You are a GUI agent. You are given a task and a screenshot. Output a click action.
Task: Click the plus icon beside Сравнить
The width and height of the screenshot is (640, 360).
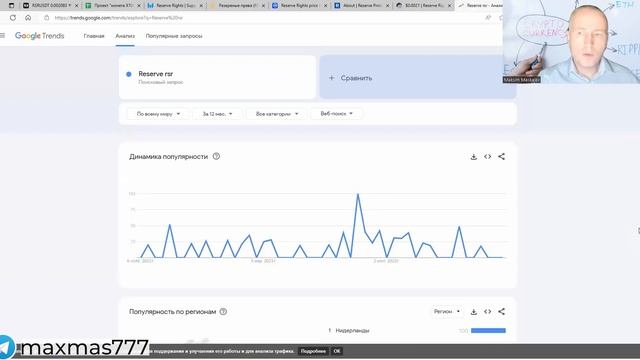pos(331,78)
